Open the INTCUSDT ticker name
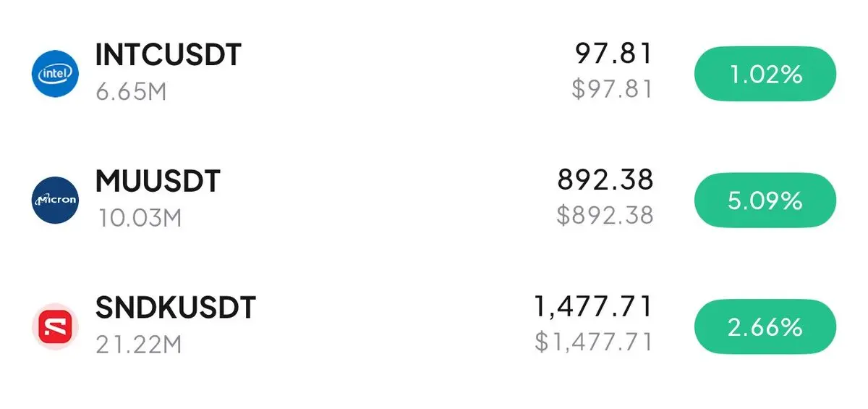868x409 pixels. 168,56
